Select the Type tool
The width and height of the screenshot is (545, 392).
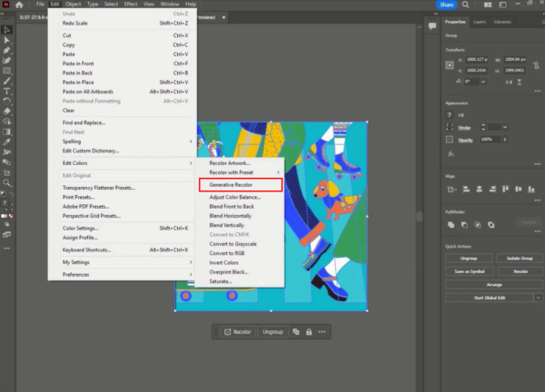(x=7, y=91)
